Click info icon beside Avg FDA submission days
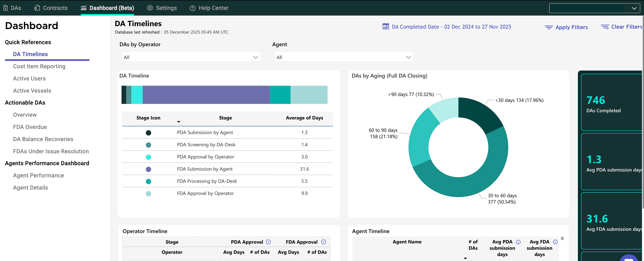This screenshot has width=644, height=261. click(555, 242)
